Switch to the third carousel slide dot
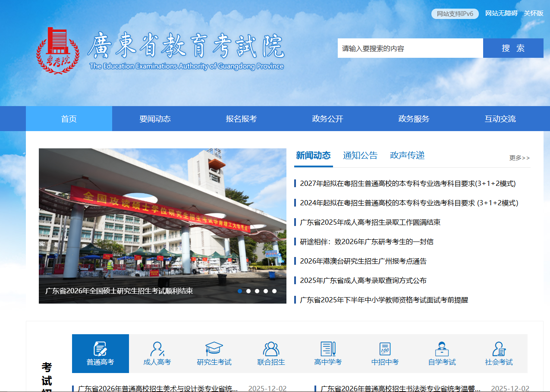 257,291
